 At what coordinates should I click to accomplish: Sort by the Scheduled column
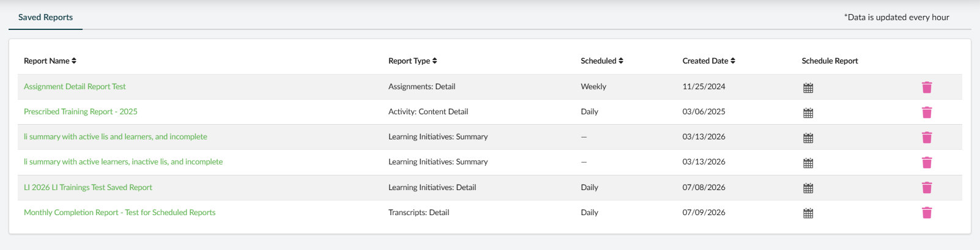602,61
